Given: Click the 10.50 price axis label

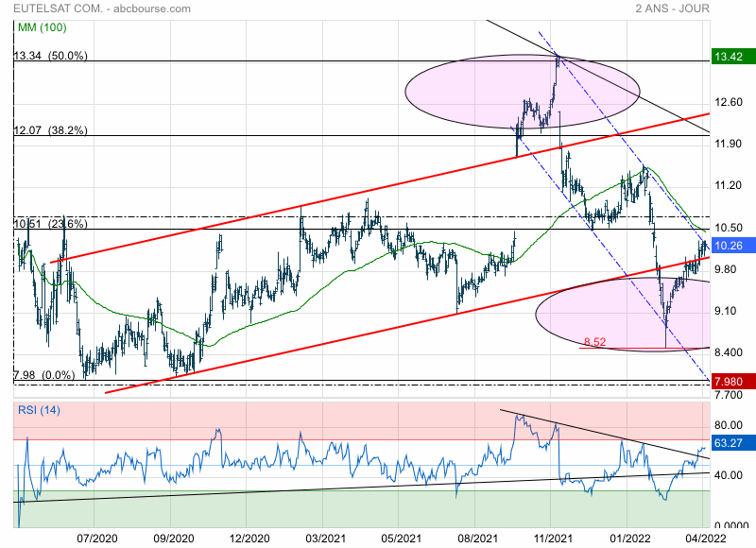Looking at the screenshot, I should (729, 228).
